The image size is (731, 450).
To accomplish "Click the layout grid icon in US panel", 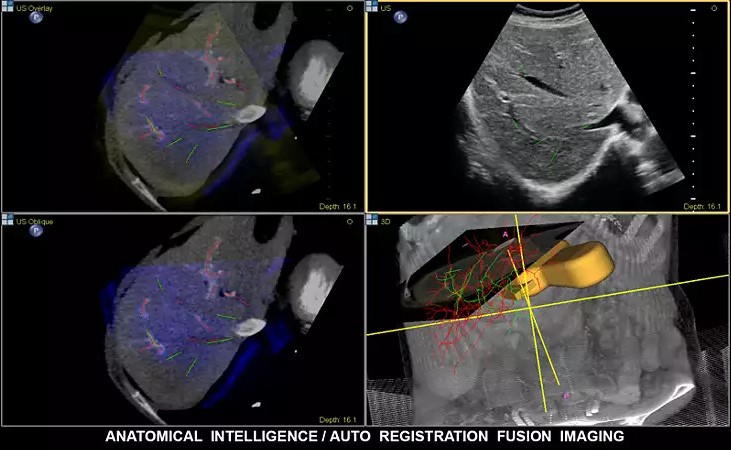I will tap(372, 6).
